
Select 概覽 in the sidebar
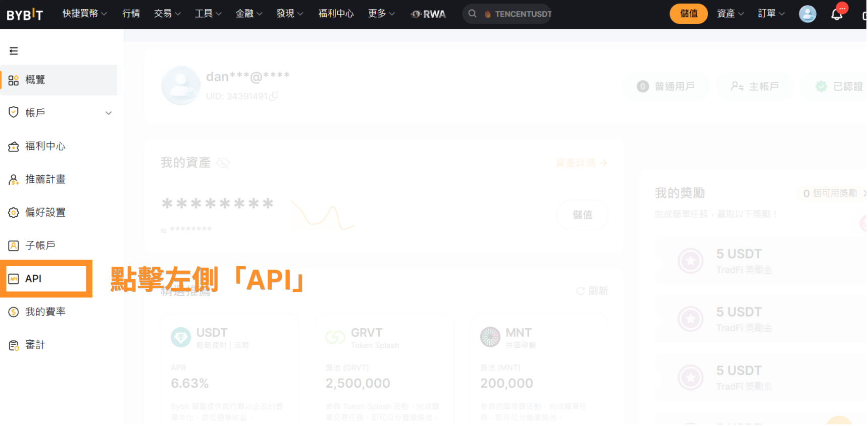click(x=59, y=80)
